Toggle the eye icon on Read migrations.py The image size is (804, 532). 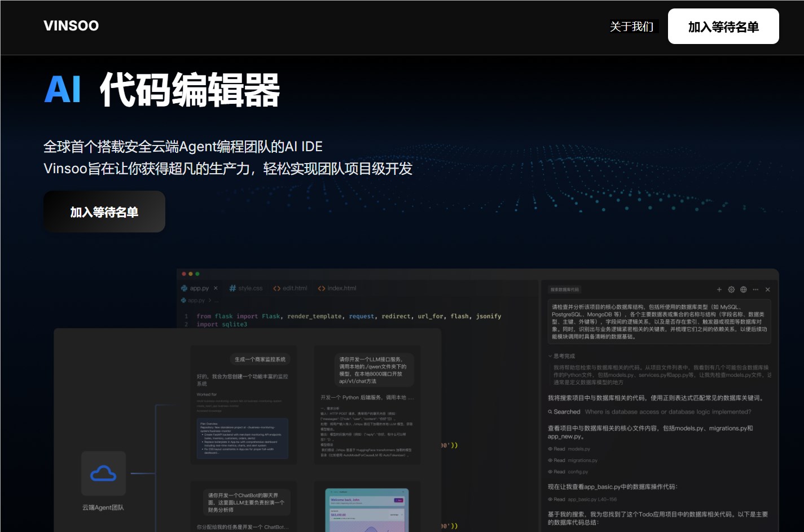(550, 460)
